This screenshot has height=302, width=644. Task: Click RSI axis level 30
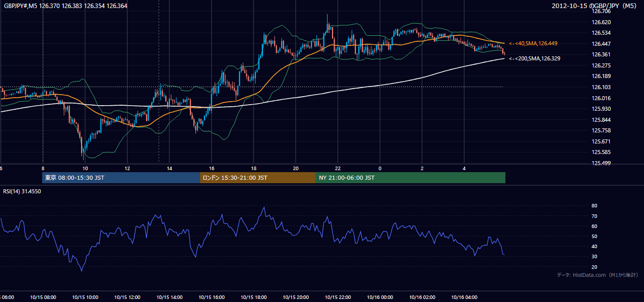coord(595,256)
